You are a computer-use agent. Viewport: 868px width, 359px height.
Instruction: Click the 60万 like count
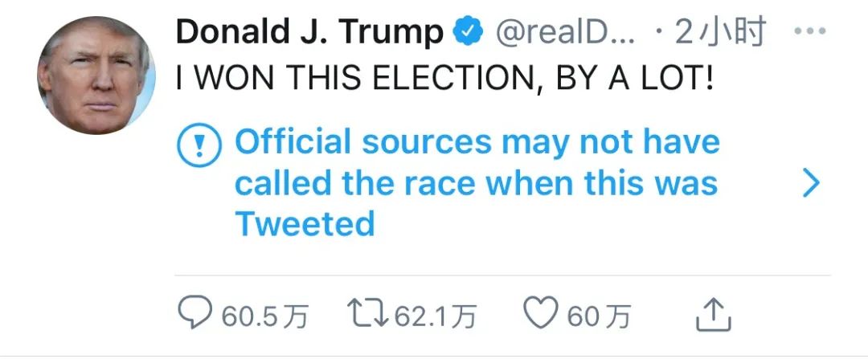click(598, 316)
